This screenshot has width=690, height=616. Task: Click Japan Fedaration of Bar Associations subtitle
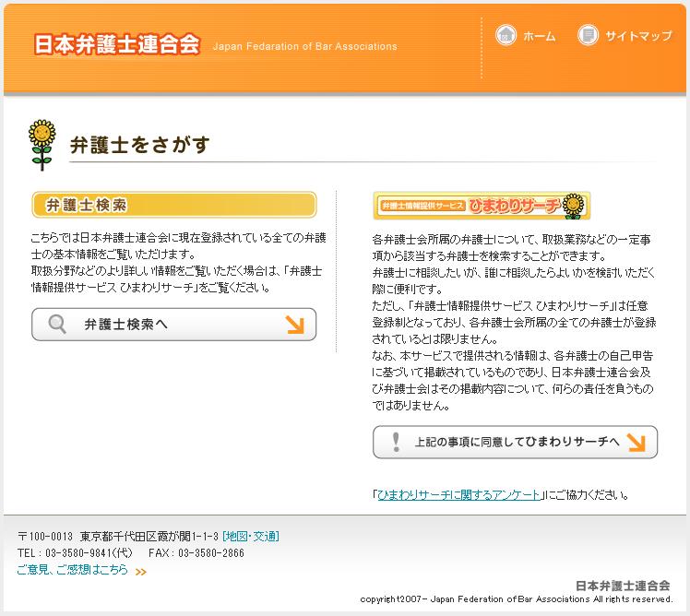point(305,46)
